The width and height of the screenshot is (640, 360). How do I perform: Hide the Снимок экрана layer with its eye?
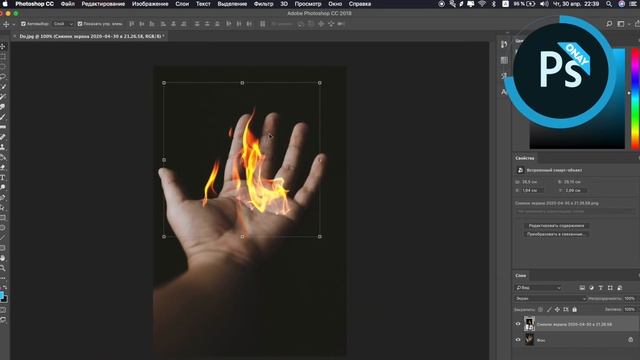tap(518, 324)
